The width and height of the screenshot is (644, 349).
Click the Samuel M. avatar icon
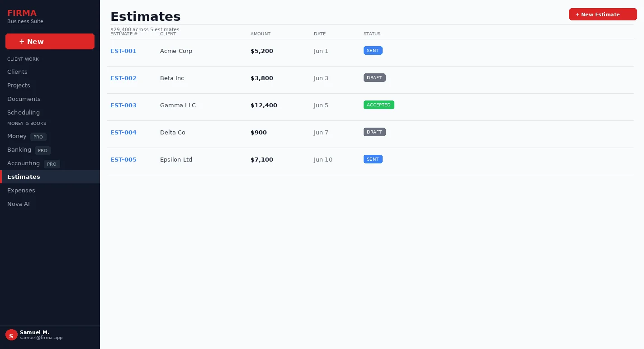tap(11, 335)
